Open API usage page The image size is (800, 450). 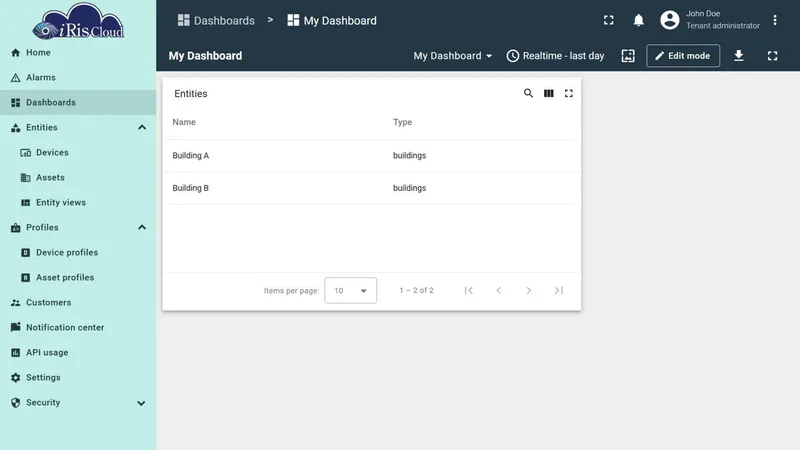[78, 353]
